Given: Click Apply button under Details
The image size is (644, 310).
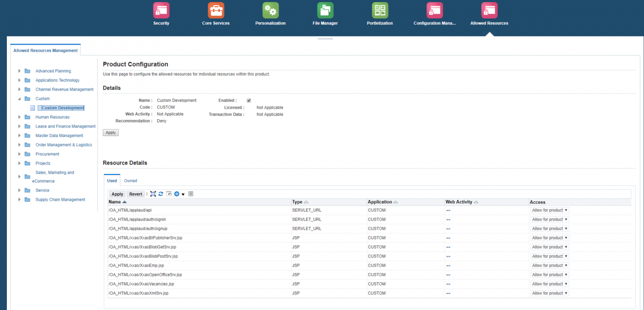Looking at the screenshot, I should [x=111, y=132].
